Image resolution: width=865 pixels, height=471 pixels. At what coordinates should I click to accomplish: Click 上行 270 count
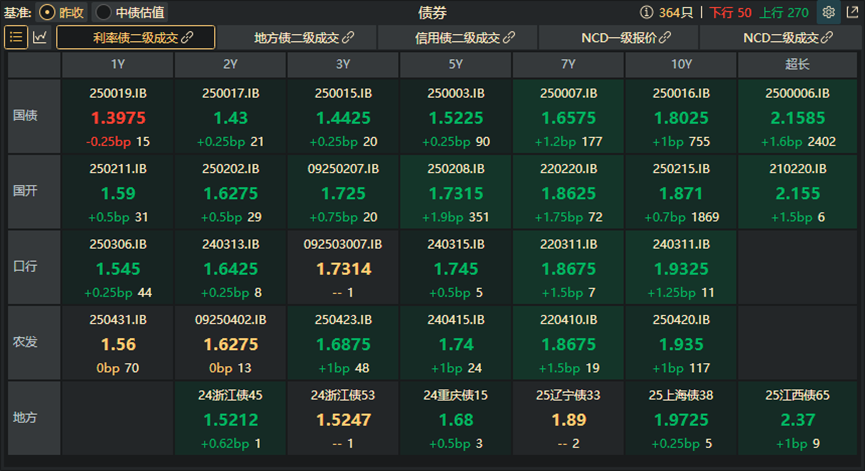[x=784, y=13]
